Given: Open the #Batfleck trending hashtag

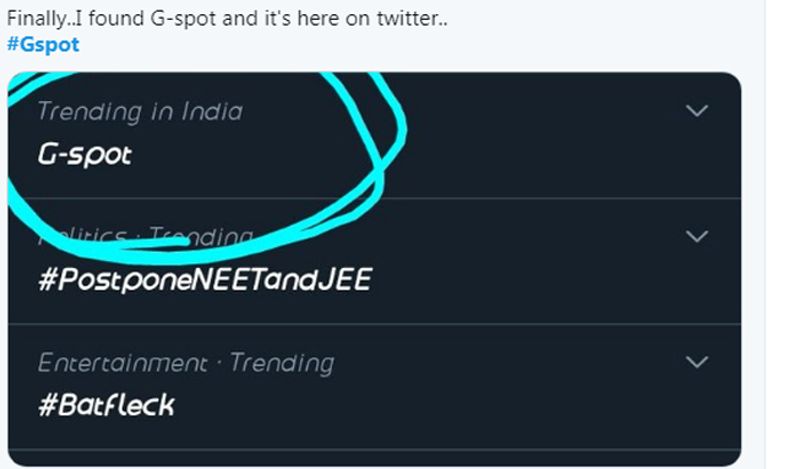Looking at the screenshot, I should (106, 405).
